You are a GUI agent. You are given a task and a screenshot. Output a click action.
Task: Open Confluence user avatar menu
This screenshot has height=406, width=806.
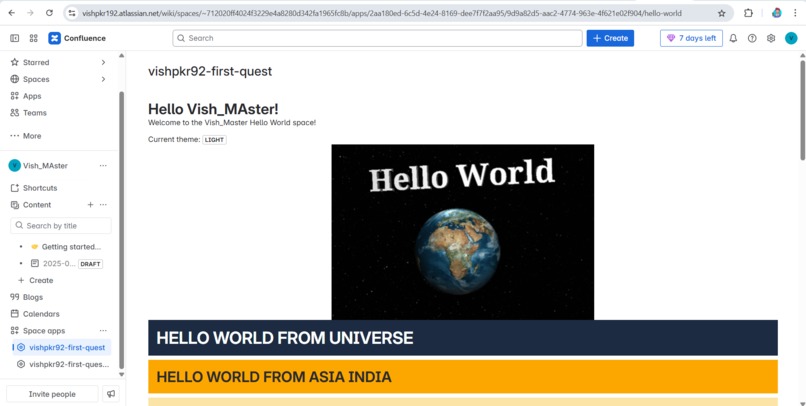(x=791, y=38)
